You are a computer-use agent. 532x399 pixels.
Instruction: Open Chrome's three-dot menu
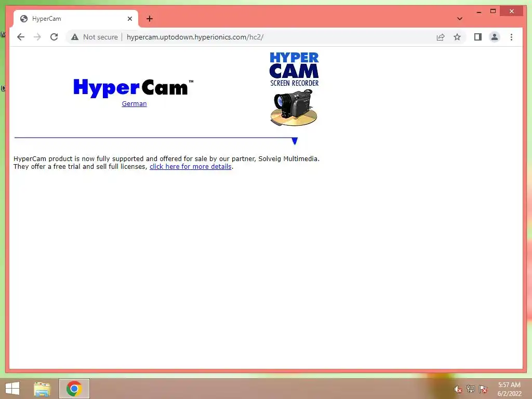tap(511, 37)
